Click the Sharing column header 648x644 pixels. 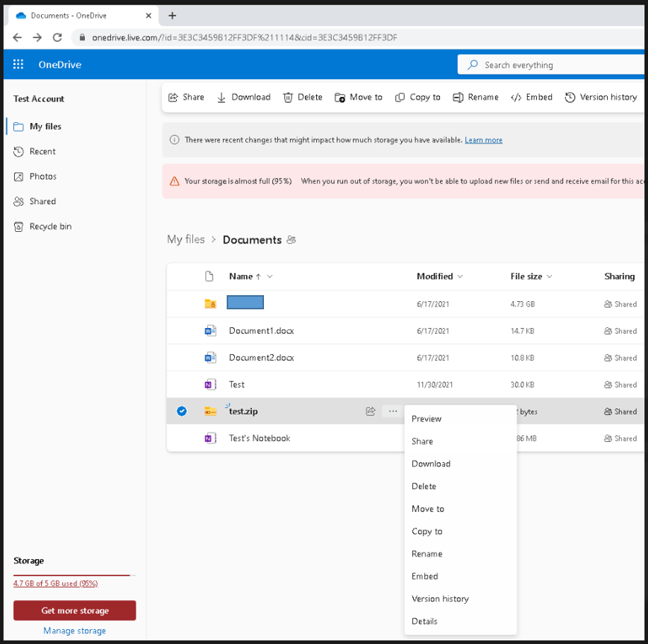620,277
